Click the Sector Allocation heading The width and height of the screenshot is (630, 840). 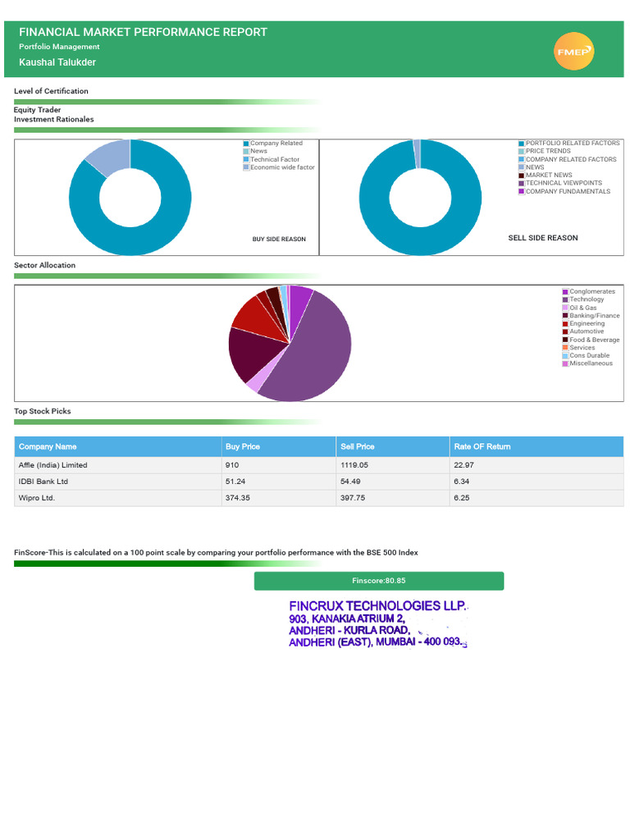44,265
